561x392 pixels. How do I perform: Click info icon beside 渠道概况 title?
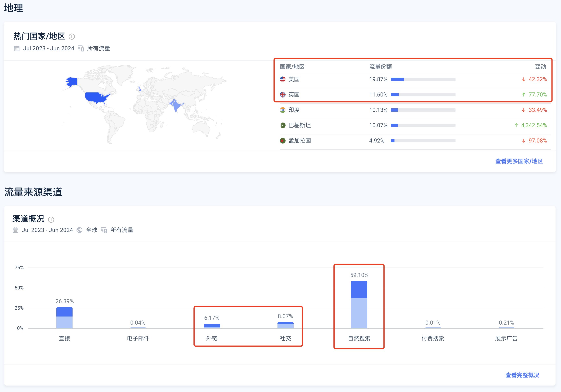point(51,220)
